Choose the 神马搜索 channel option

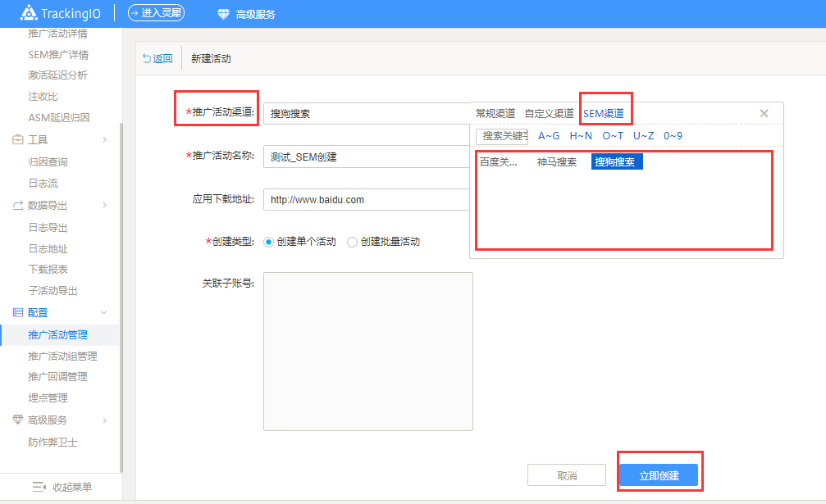[x=557, y=162]
